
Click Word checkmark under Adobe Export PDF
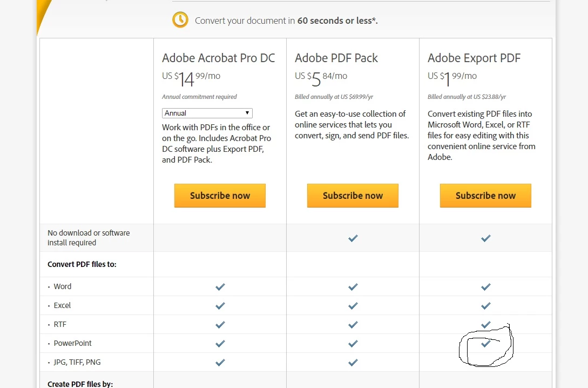[x=485, y=287]
